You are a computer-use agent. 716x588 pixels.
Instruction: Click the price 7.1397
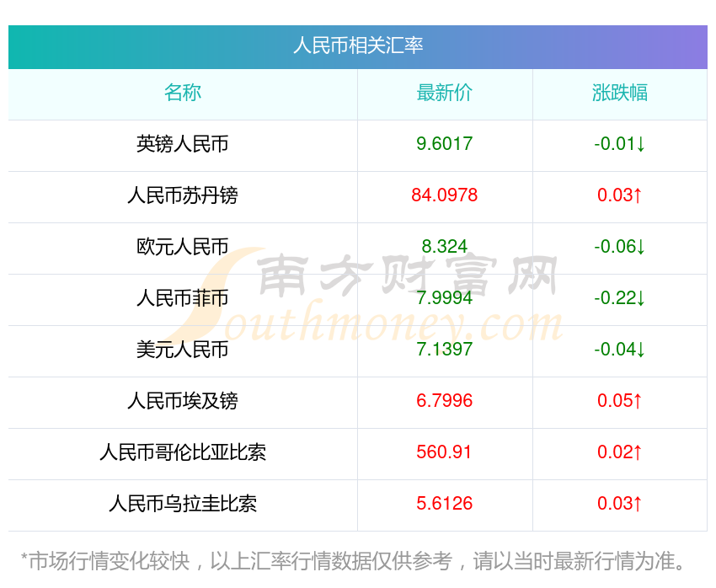tap(444, 350)
